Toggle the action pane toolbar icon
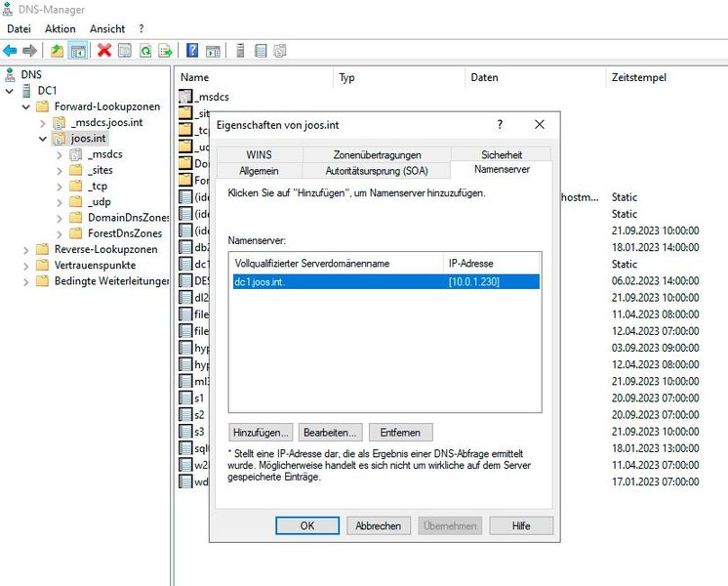The image size is (728, 586). click(213, 50)
